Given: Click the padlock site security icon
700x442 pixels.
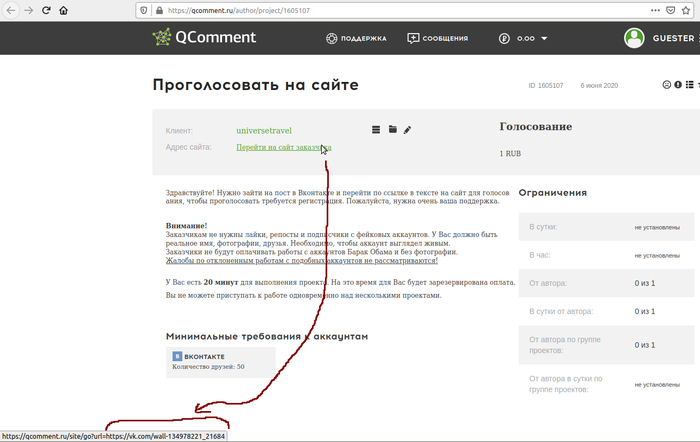Looking at the screenshot, I should [x=159, y=10].
